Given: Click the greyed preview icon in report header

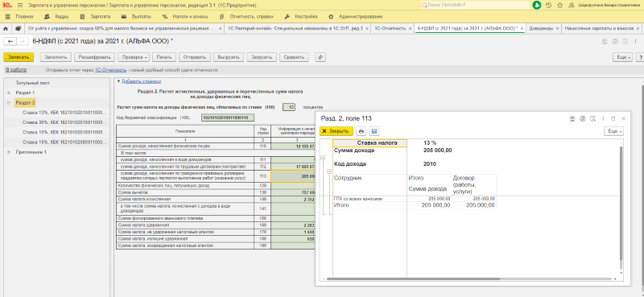Looking at the screenshot, I should click(x=625, y=41).
